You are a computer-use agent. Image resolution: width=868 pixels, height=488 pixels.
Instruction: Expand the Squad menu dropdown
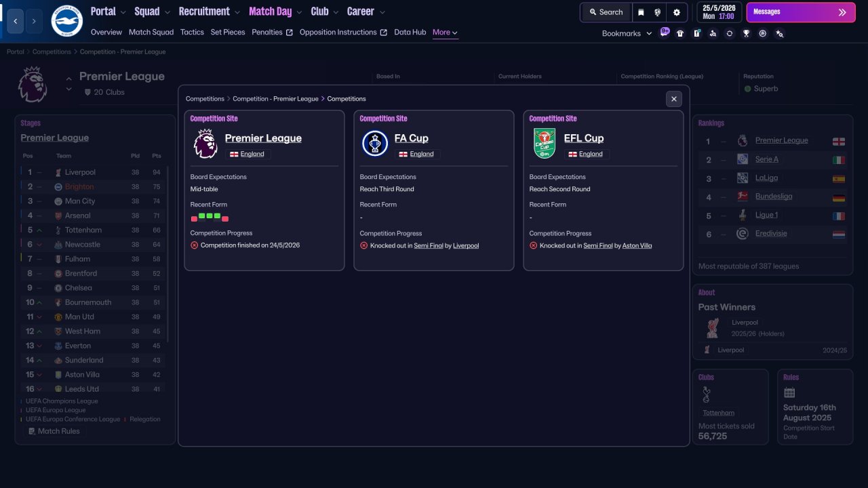(166, 12)
